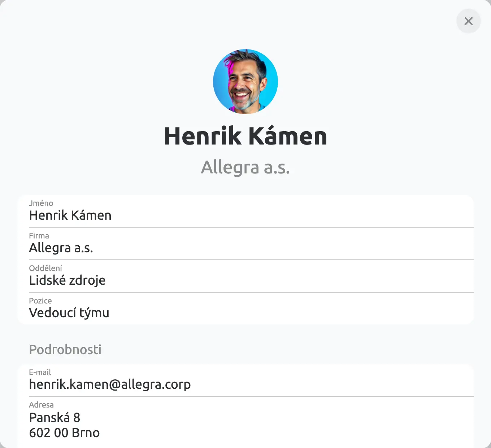Click the Allegra a.s. subtitle text
Image resolution: width=491 pixels, height=448 pixels.
245,167
